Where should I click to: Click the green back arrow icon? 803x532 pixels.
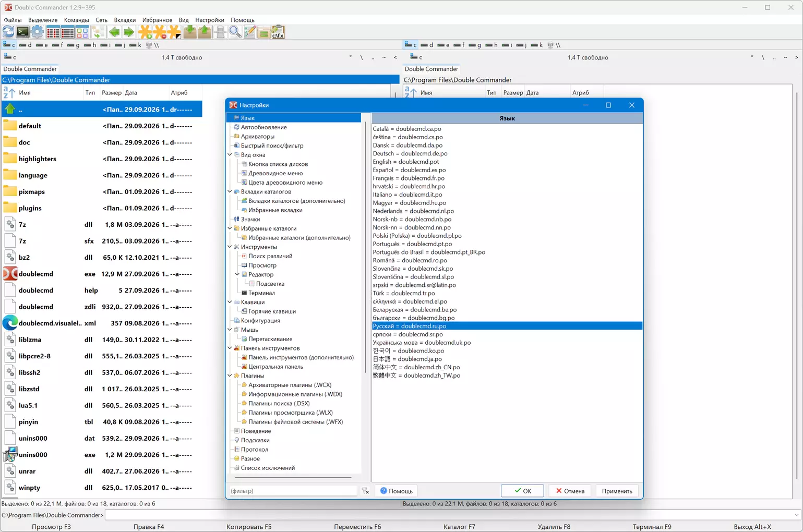pyautogui.click(x=114, y=32)
